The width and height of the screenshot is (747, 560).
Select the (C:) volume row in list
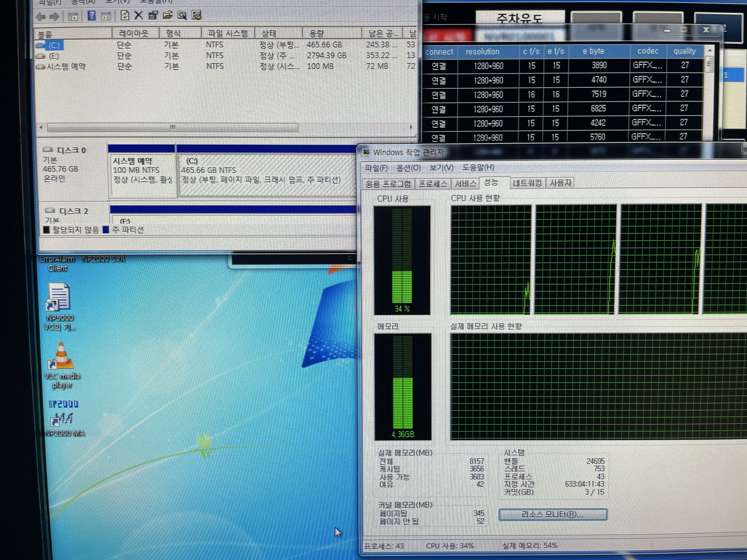54,45
